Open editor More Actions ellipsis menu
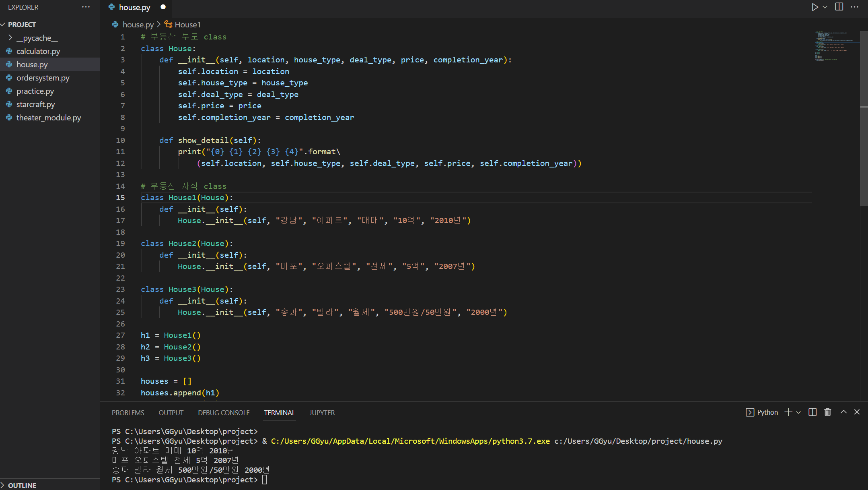Screen dimensions: 868x490 (x=855, y=7)
